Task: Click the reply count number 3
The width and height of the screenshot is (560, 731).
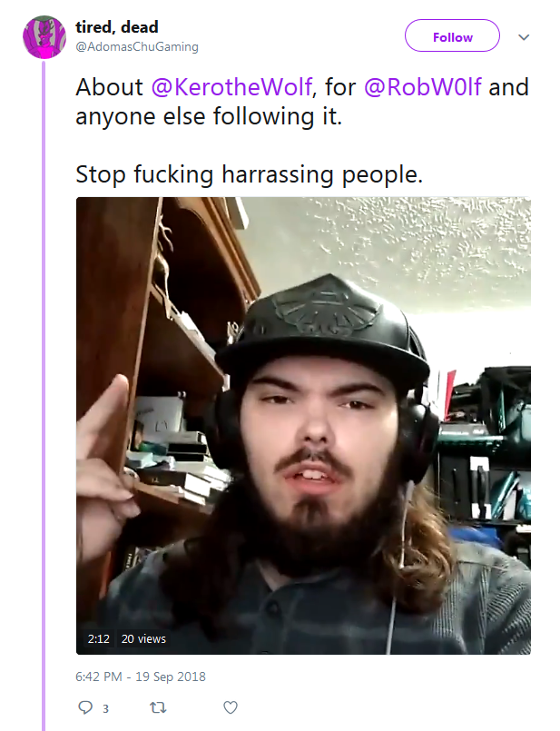Action: (106, 708)
